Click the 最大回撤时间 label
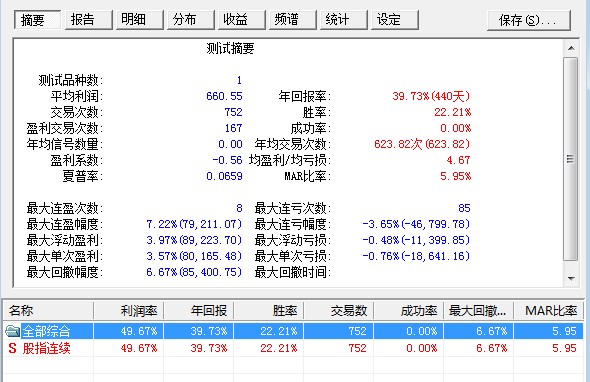Screen dimensions: 590x382 pyautogui.click(x=292, y=272)
